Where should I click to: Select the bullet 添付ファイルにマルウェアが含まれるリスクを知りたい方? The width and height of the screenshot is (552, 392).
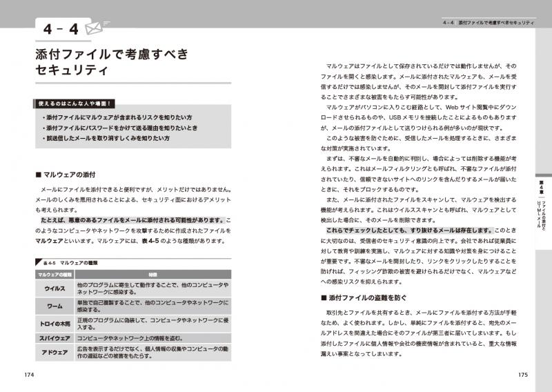pos(118,117)
